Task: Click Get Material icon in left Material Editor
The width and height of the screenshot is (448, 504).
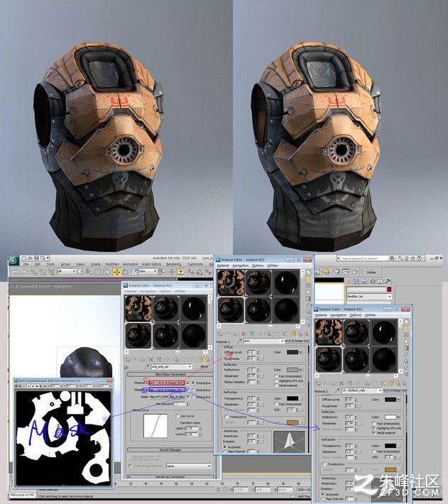Action: coord(128,359)
